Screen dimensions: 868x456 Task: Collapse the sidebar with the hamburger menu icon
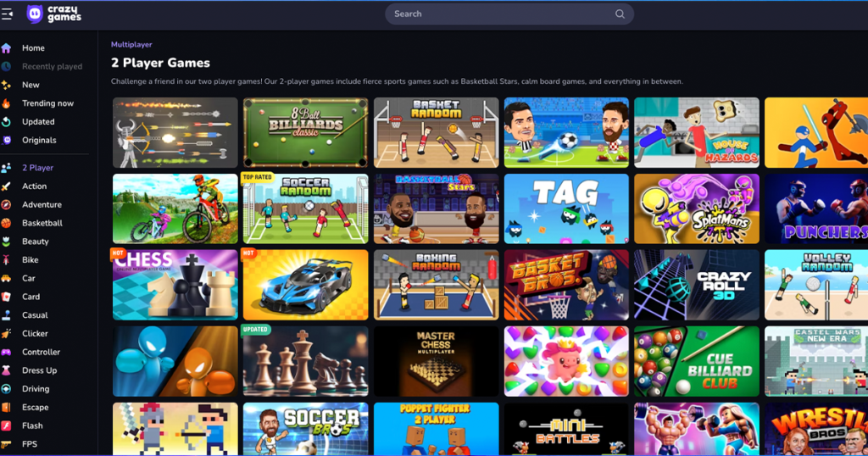click(x=7, y=14)
